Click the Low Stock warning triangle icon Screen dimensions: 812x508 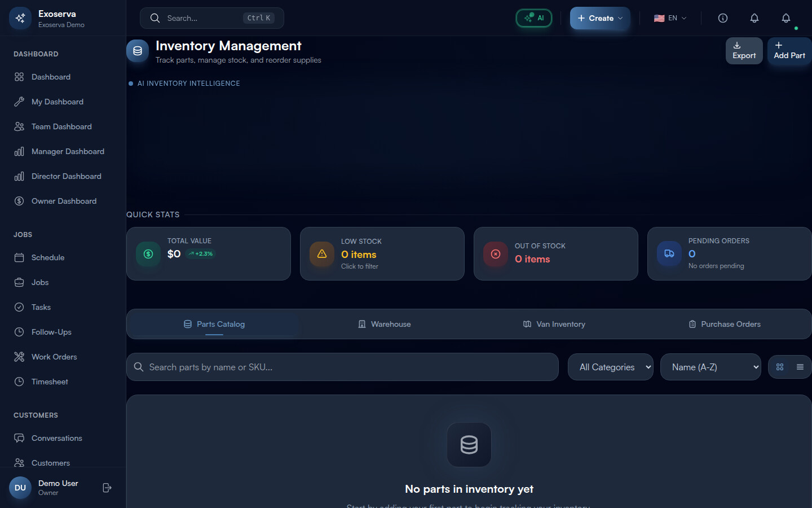pos(322,254)
